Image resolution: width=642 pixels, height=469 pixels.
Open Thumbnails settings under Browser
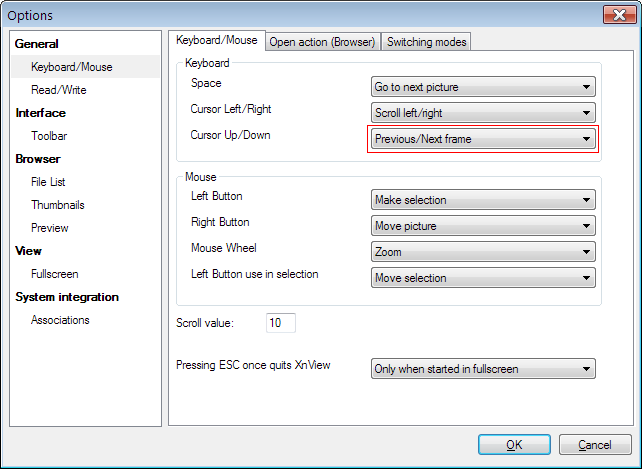click(x=58, y=205)
